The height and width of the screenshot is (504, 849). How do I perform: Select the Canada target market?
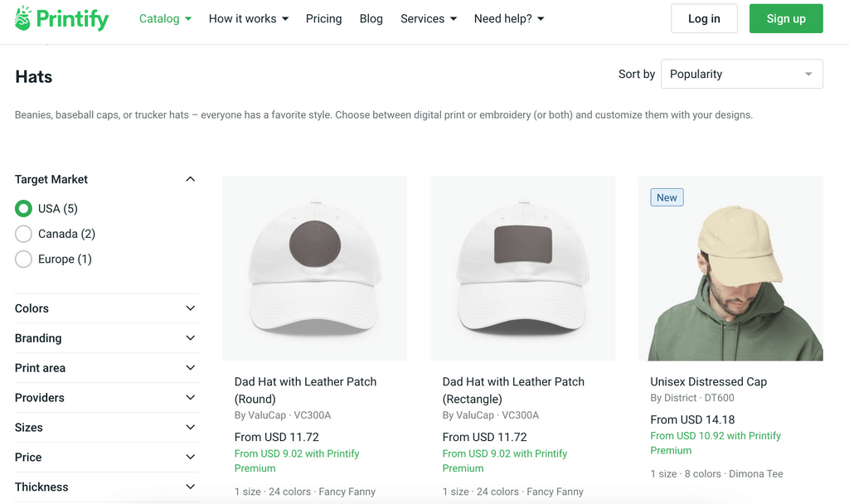(x=23, y=234)
